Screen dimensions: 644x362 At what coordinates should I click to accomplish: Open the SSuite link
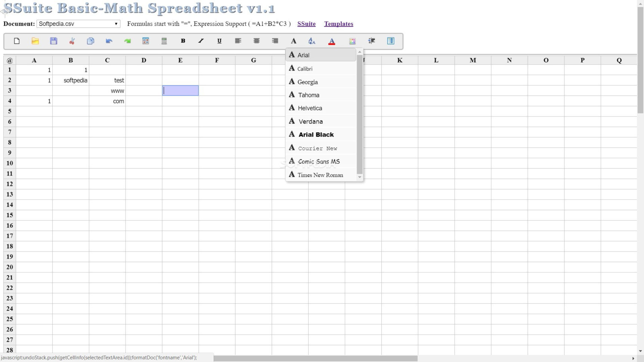306,24
